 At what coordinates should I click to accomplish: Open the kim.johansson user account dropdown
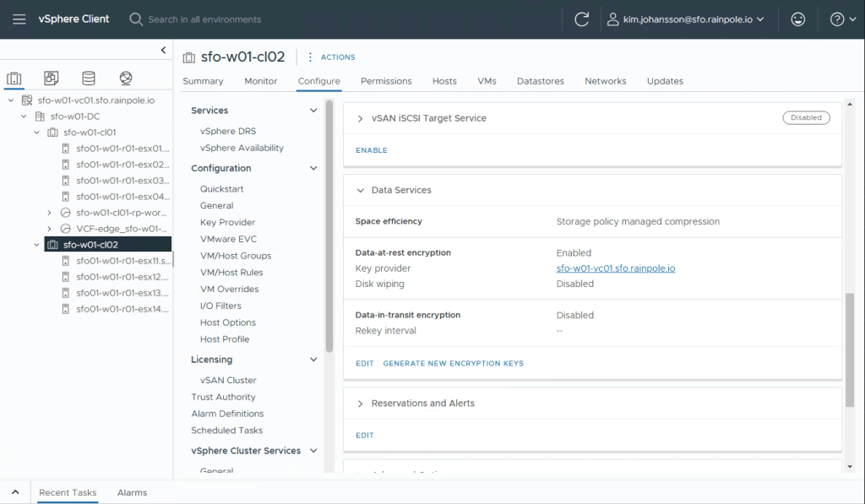pyautogui.click(x=685, y=19)
